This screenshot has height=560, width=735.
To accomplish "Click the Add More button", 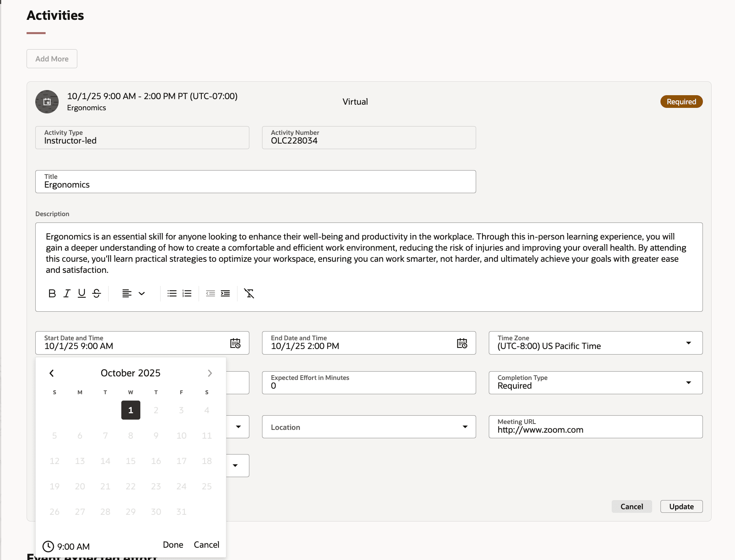I will [x=52, y=58].
